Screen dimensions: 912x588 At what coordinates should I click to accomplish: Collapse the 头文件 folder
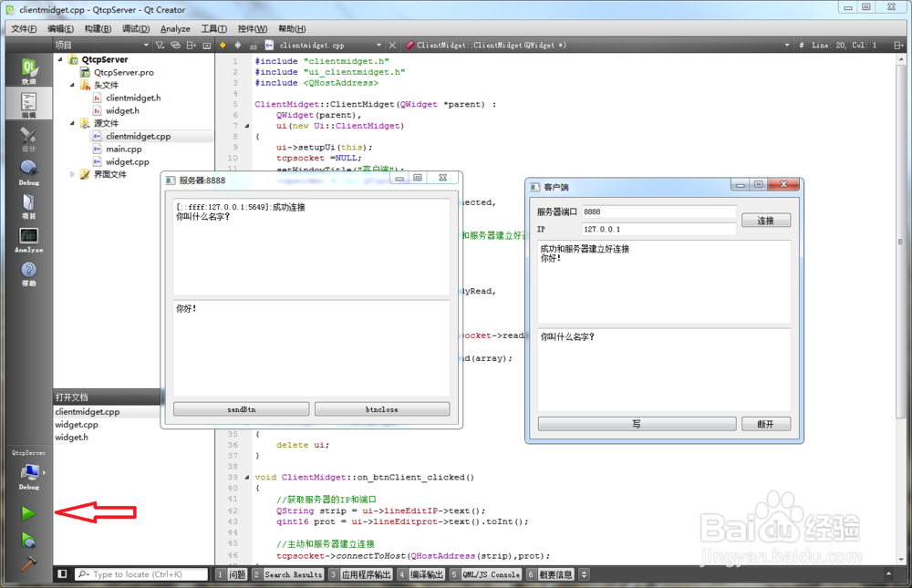72,85
